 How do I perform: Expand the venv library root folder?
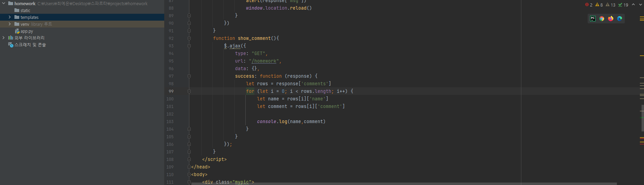(10, 24)
